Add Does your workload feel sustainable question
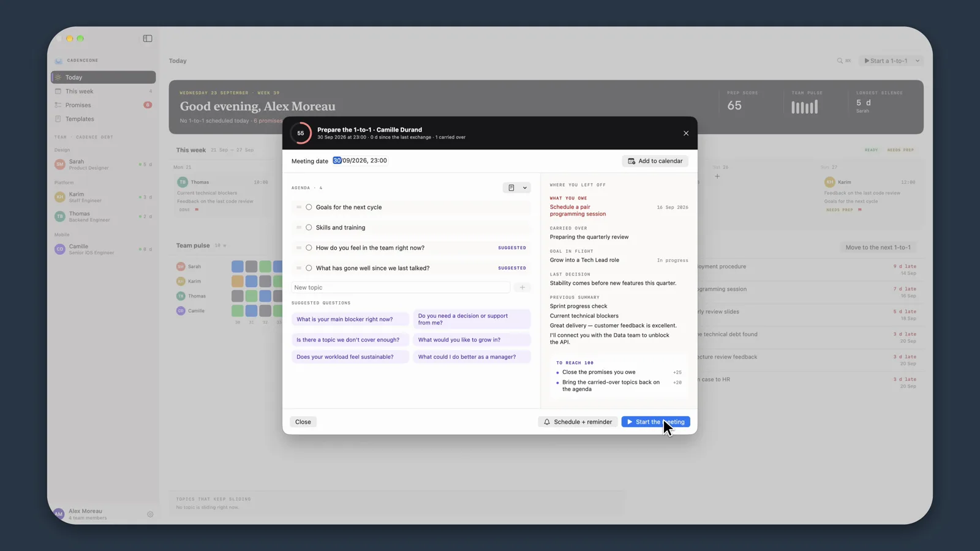The image size is (980, 551). coord(350,357)
